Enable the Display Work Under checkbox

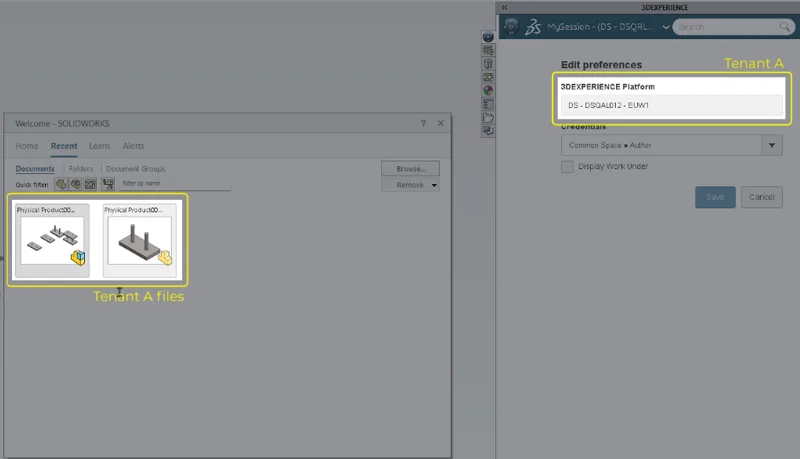(567, 166)
